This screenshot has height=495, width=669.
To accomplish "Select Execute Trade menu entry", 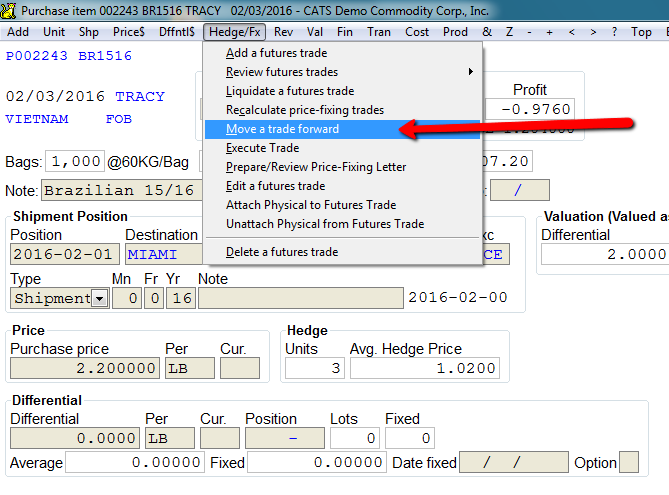I will pos(343,148).
